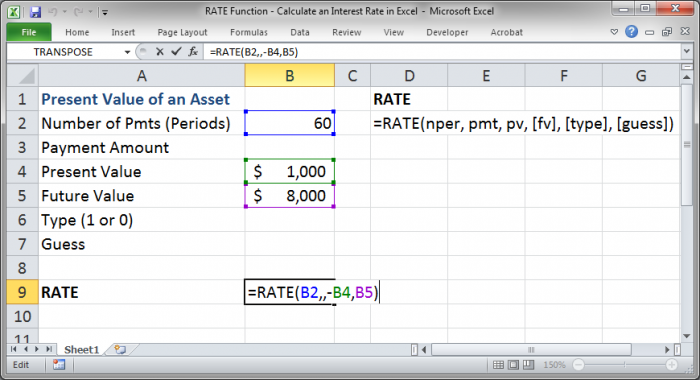Viewport: 700px width, 380px height.
Task: Click cell B5 with $ 8,000
Action: pyautogui.click(x=289, y=196)
